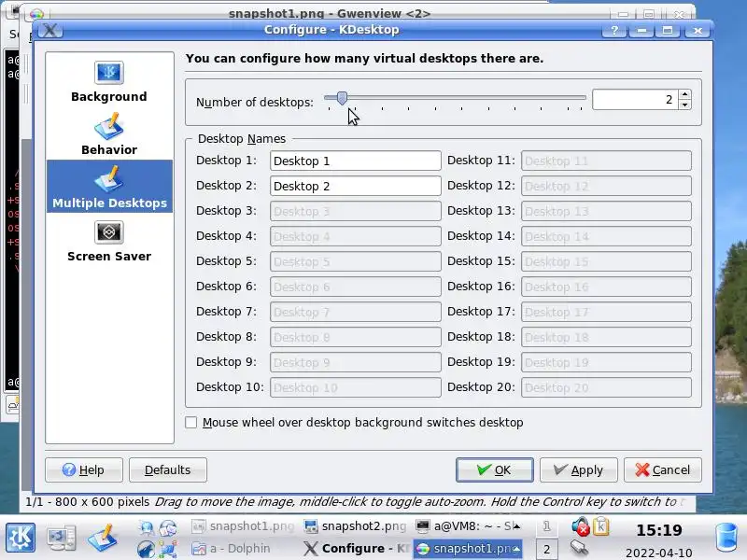Click the 'Number of desktops:' label
The width and height of the screenshot is (747, 560).
pyautogui.click(x=254, y=103)
